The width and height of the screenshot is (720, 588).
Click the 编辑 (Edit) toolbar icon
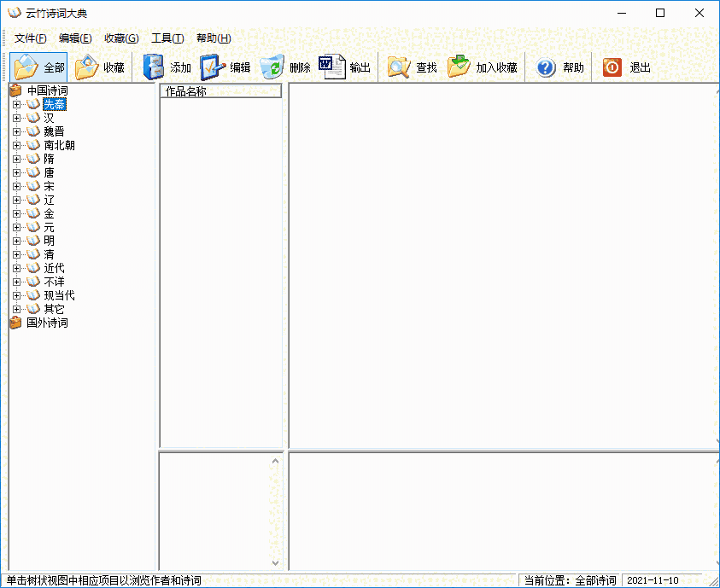click(x=213, y=67)
